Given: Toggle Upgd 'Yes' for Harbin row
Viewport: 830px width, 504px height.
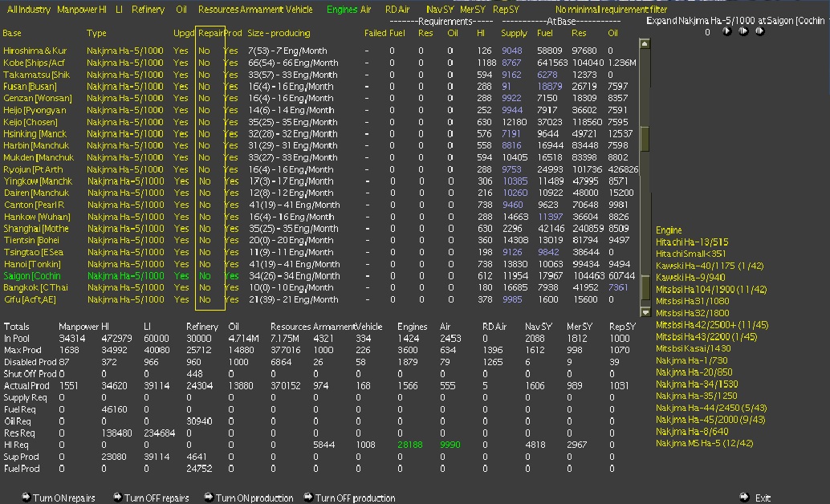Looking at the screenshot, I should pyautogui.click(x=181, y=145).
